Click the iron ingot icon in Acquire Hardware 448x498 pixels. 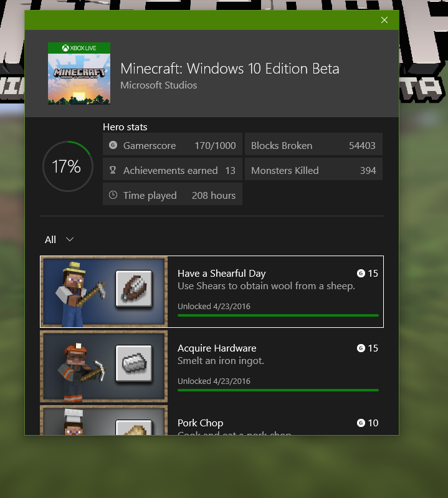click(134, 363)
